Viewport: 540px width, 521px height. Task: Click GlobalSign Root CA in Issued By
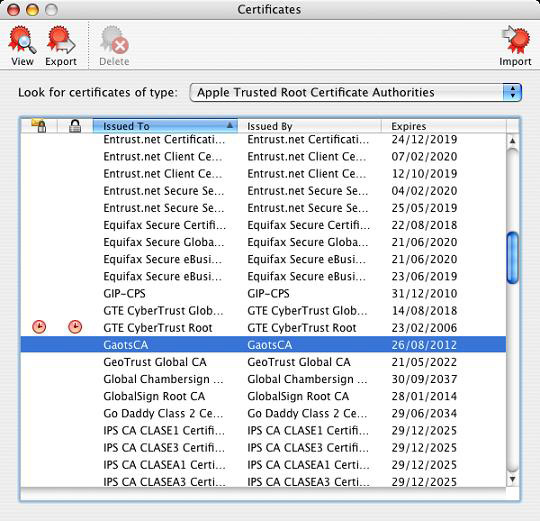(x=298, y=396)
